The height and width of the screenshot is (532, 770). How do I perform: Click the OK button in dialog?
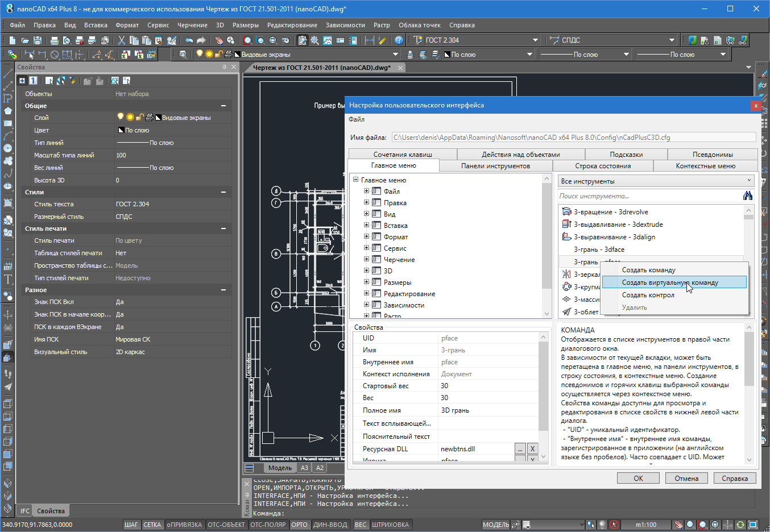[x=638, y=479]
